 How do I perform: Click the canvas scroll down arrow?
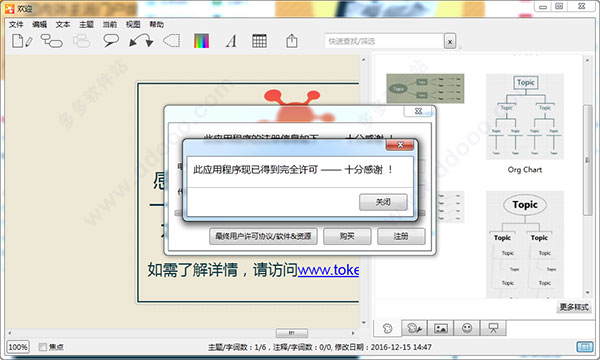click(364, 323)
